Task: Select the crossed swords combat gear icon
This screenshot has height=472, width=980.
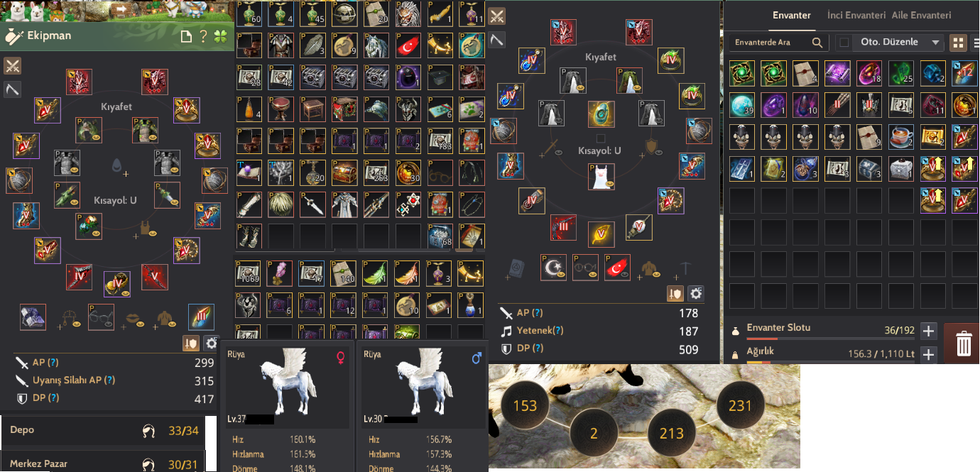Action: coord(12,66)
